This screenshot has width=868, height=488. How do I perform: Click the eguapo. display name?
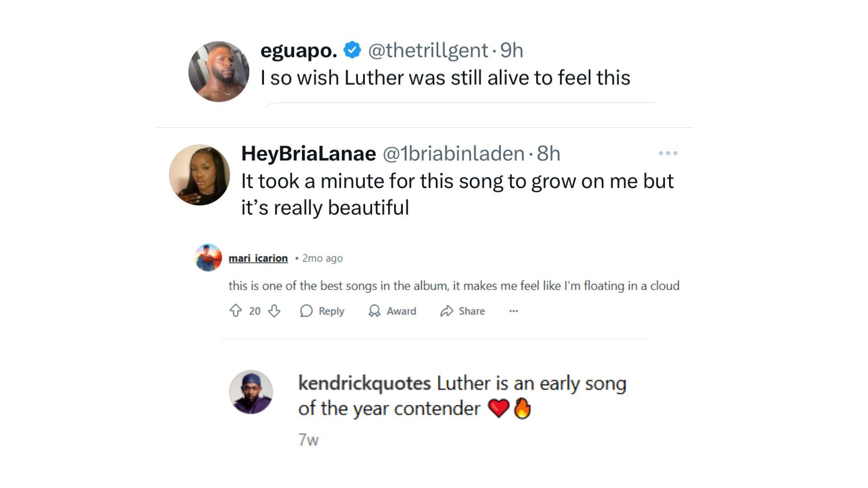tap(299, 50)
